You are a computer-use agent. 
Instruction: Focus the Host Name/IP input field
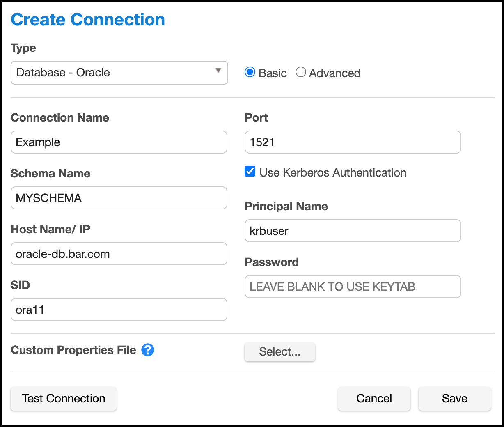click(119, 254)
